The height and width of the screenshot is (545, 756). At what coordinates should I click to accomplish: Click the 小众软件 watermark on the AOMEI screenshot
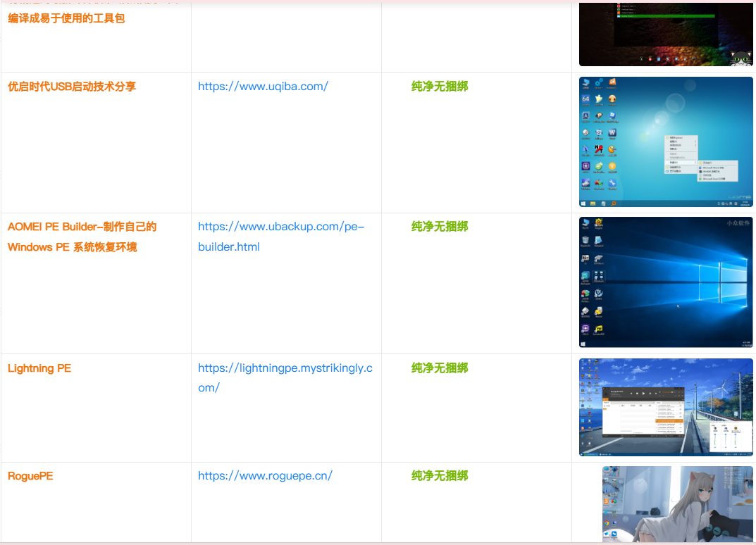738,223
